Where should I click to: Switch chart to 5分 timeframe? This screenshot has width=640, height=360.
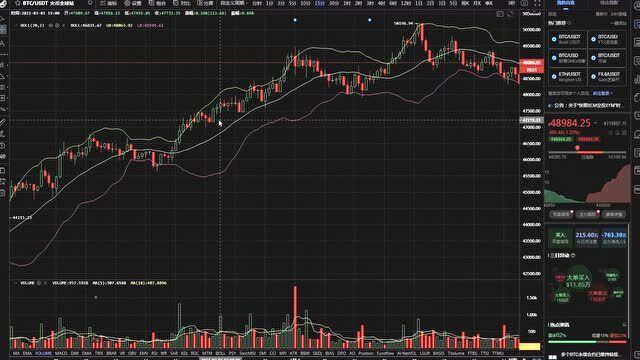pyautogui.click(x=293, y=3)
